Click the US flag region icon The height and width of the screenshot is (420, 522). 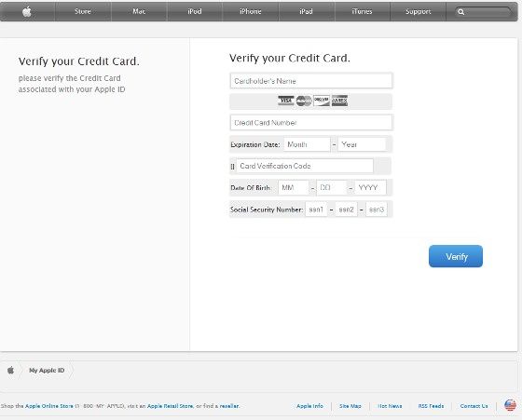510,405
